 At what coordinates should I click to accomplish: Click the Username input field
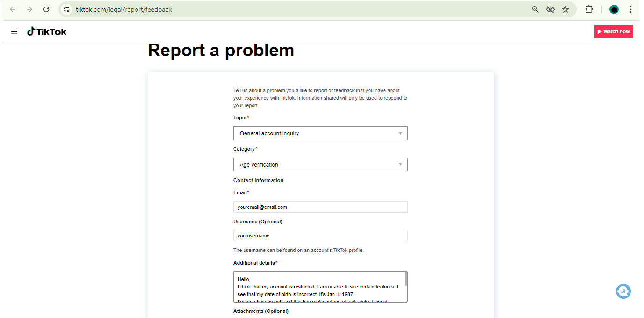[x=320, y=236]
